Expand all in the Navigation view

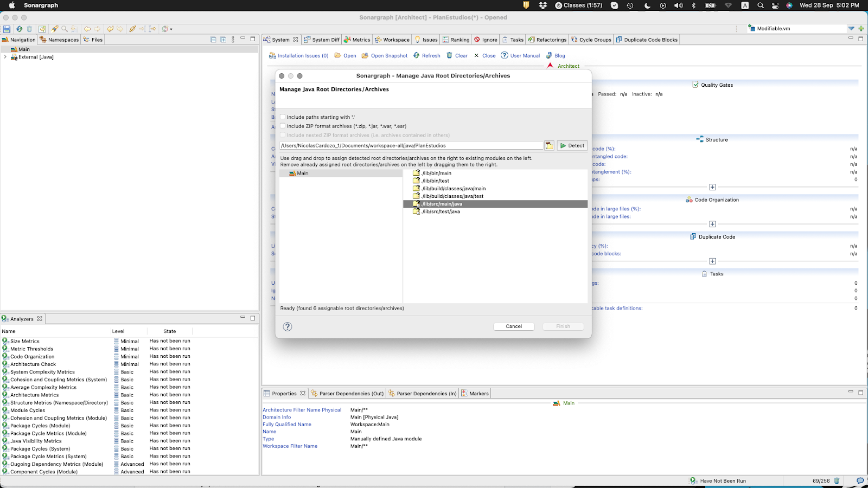tap(223, 40)
